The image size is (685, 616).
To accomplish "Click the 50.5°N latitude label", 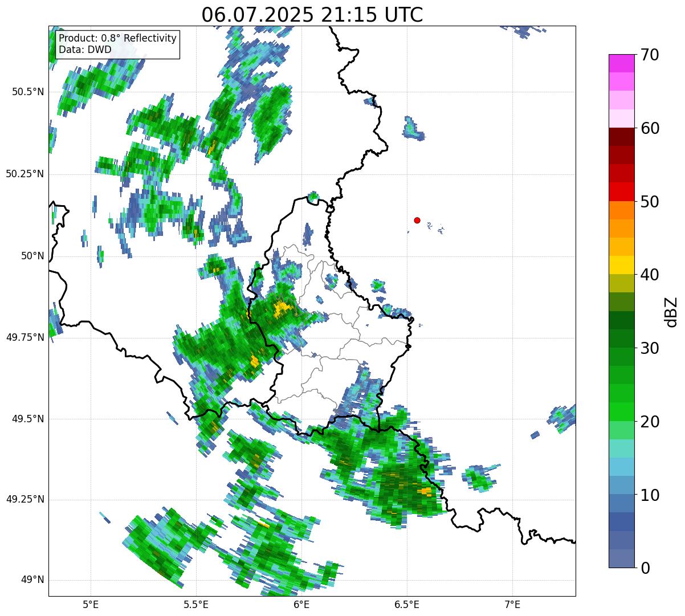I will click(27, 92).
